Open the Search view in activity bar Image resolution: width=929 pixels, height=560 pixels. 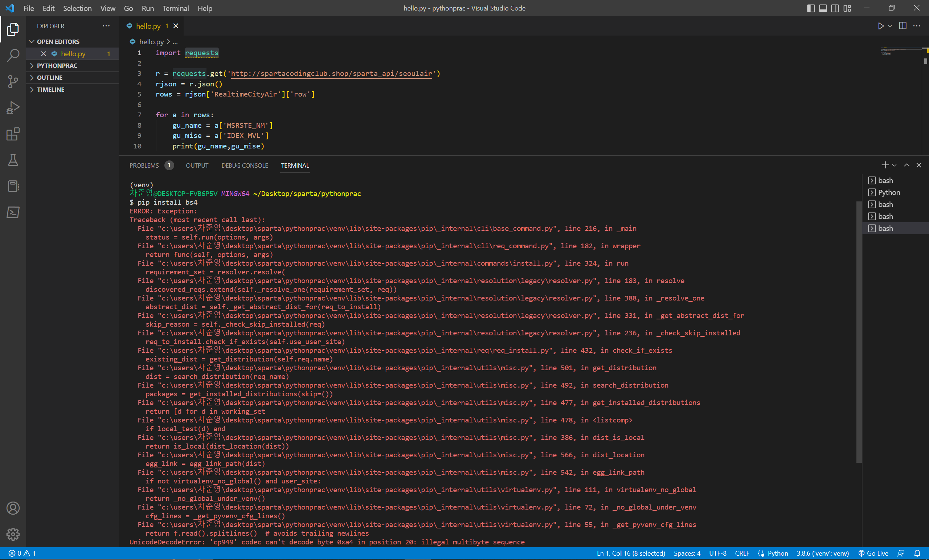coord(13,55)
